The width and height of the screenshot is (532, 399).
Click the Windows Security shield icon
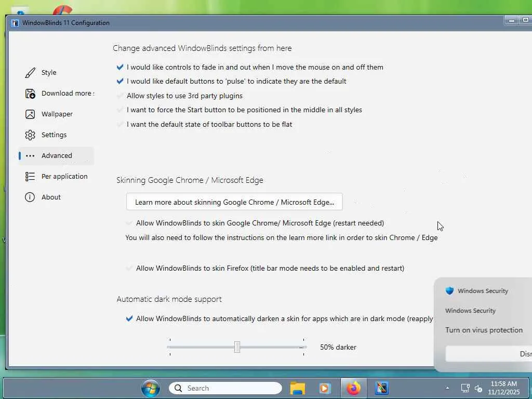coord(449,291)
